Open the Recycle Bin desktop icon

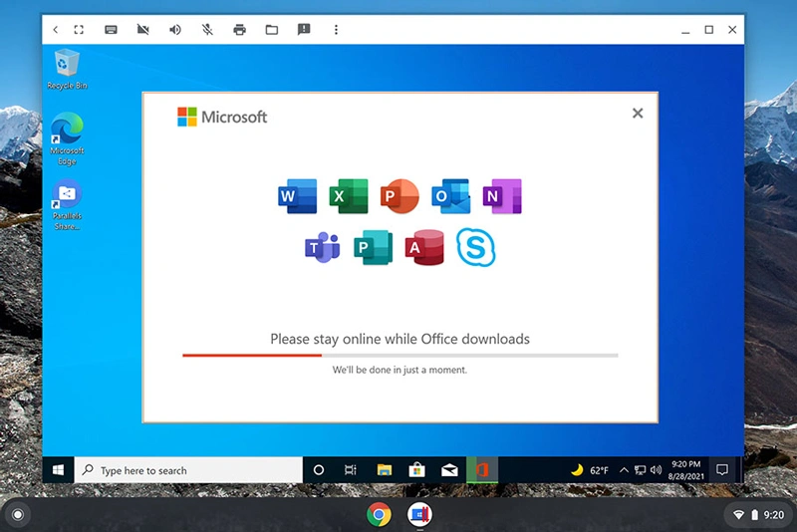pos(67,69)
